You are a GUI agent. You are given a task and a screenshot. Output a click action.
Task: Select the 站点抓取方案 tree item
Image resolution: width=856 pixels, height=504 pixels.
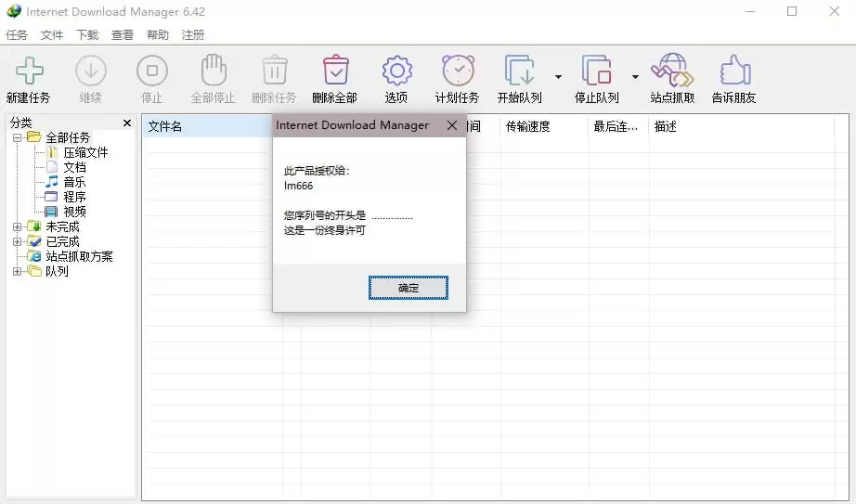point(79,256)
